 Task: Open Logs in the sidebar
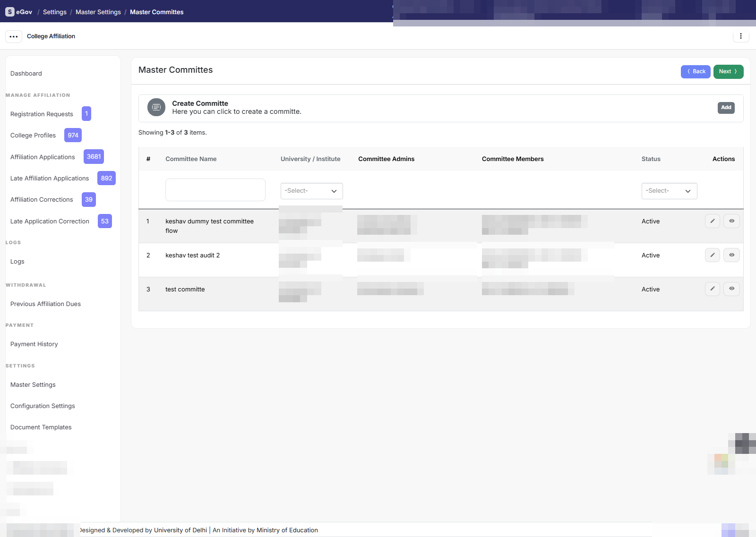click(17, 262)
